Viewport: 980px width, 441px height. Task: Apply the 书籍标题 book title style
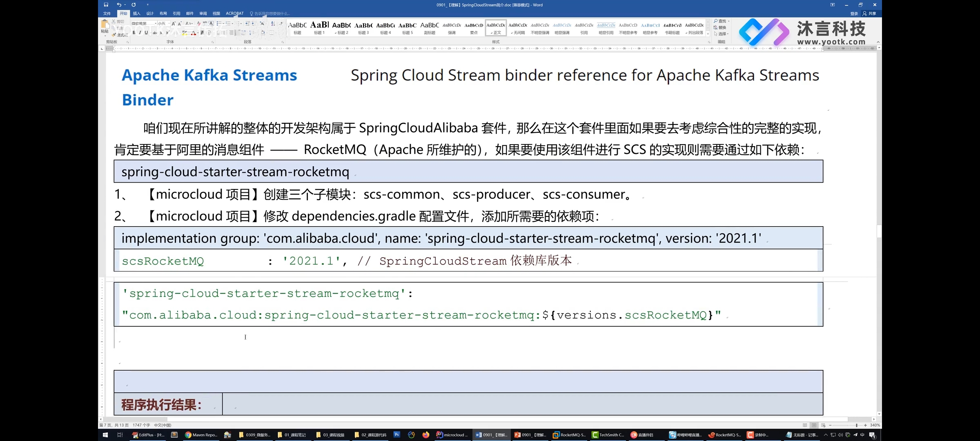[672, 28]
